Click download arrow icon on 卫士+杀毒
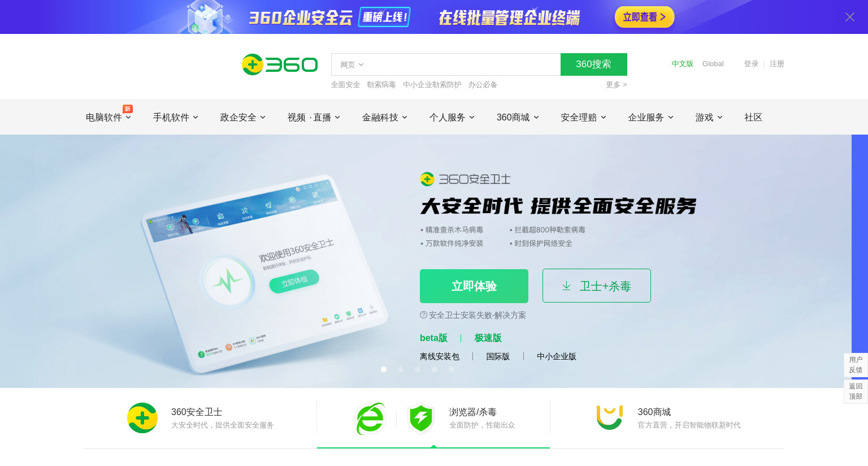The width and height of the screenshot is (868, 466). (x=566, y=286)
